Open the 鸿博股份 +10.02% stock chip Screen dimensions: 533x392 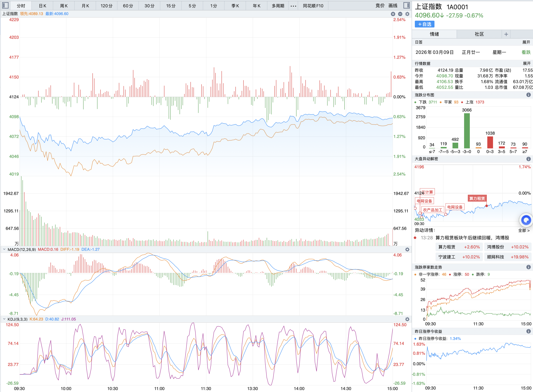pos(508,247)
